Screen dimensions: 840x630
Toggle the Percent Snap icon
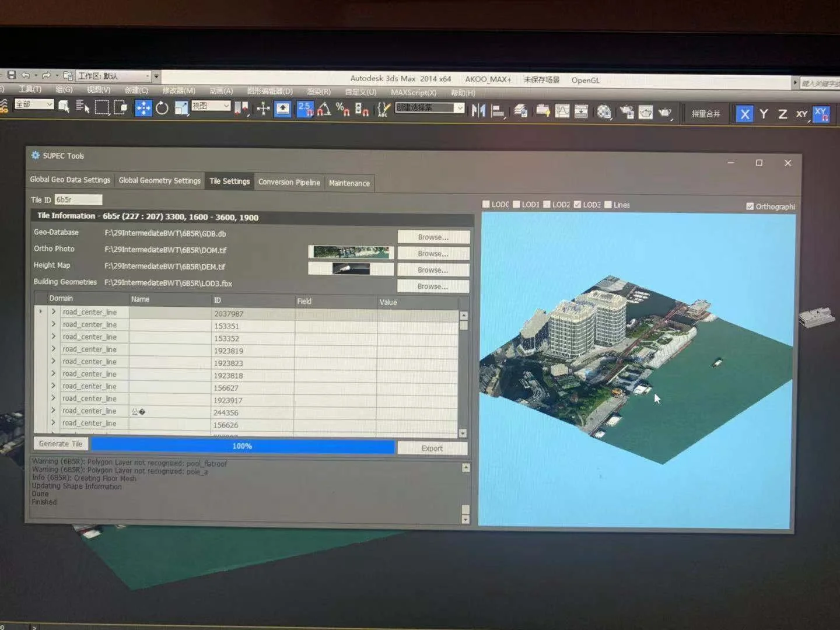click(x=343, y=109)
